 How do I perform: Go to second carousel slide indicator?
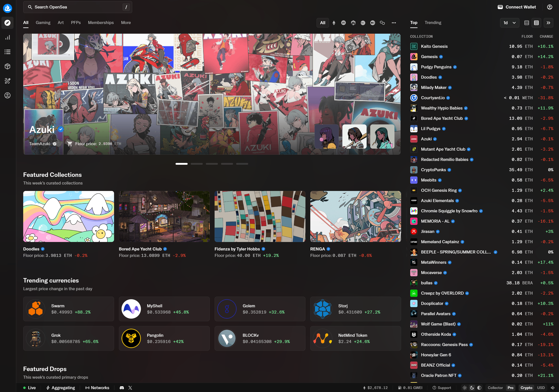197,164
